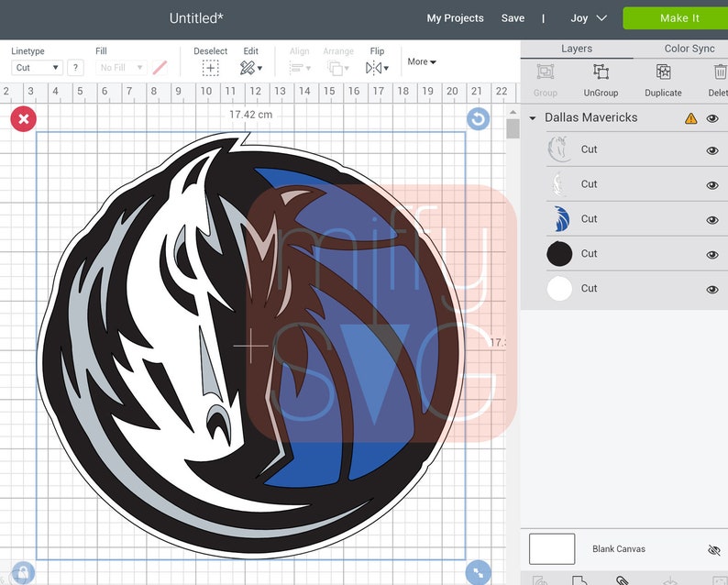This screenshot has height=585, width=728.
Task: Click the warning triangle on Dallas Mavericks group
Action: 690,118
